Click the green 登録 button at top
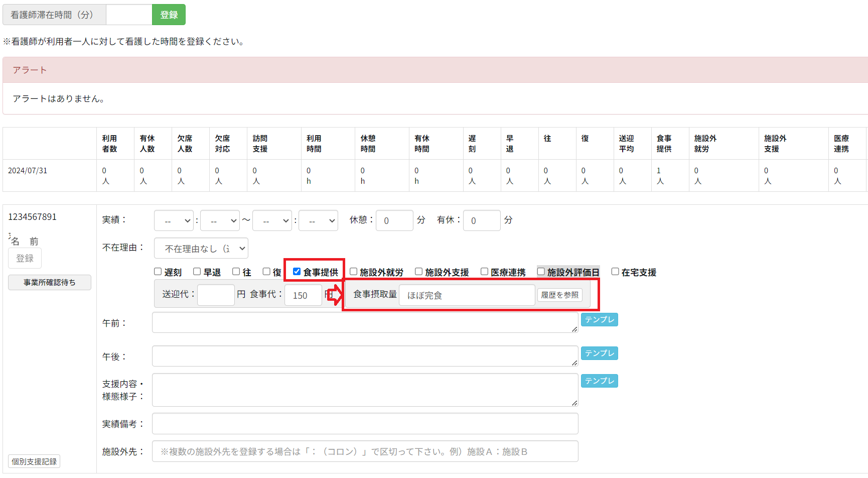The height and width of the screenshot is (478, 868). coord(169,15)
